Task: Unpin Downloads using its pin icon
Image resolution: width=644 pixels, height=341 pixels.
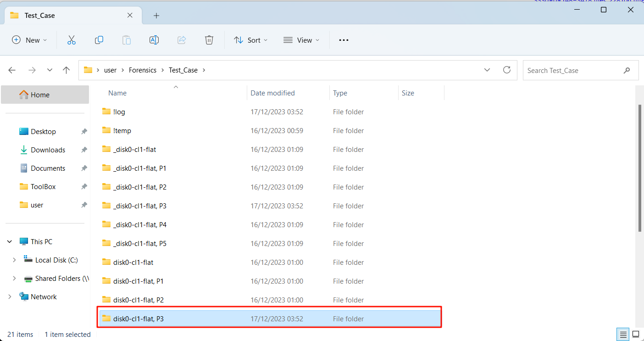Action: click(x=84, y=150)
